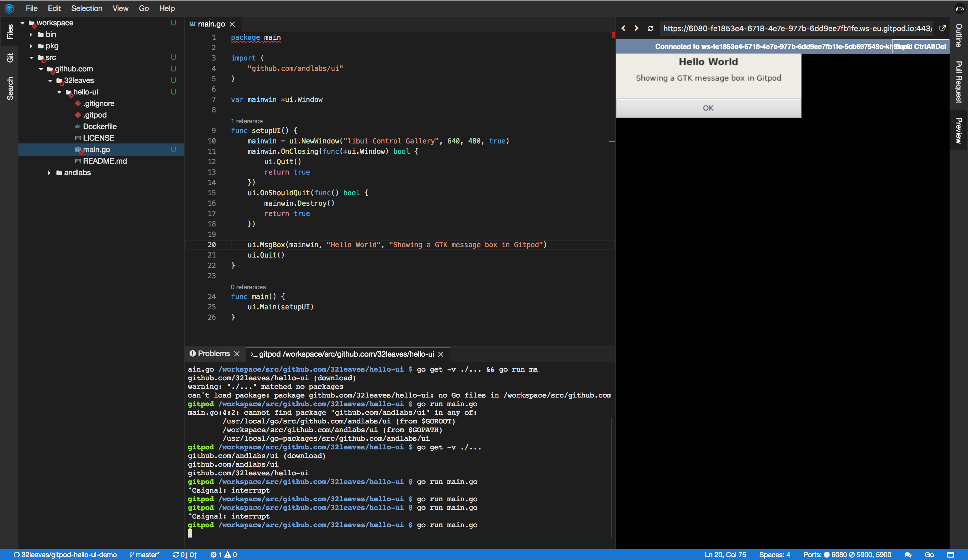
Task: Switch to the Problems tab
Action: [x=213, y=353]
